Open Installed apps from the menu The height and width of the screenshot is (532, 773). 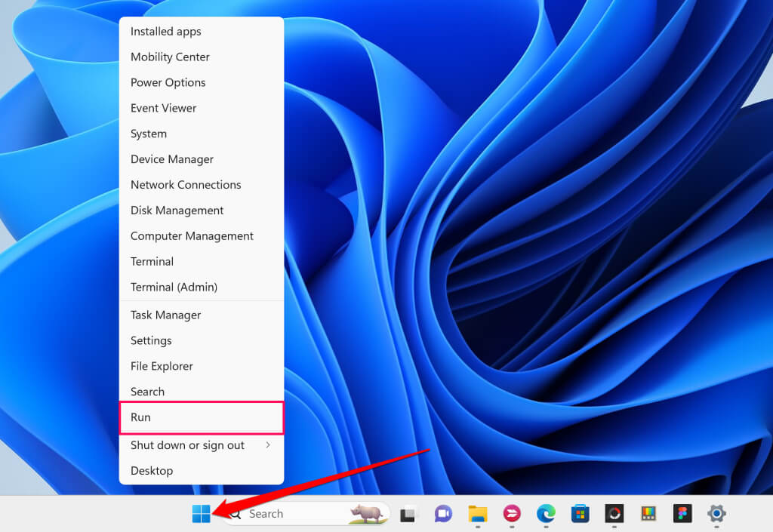(202, 32)
